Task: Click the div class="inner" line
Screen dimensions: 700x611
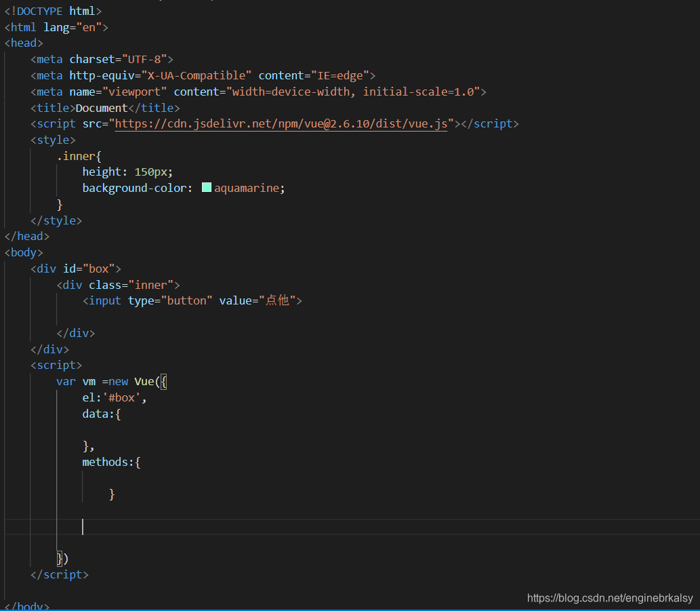Action: 119,285
